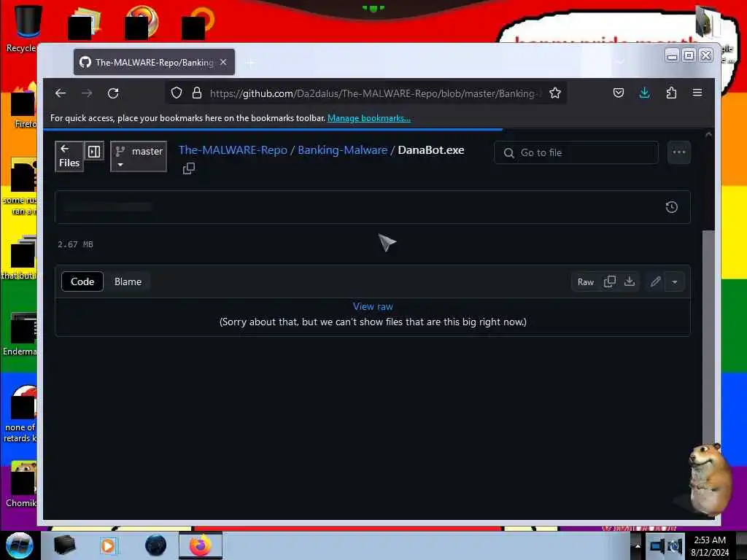This screenshot has height=560, width=747.
Task: Click the View raw link
Action: pyautogui.click(x=373, y=307)
